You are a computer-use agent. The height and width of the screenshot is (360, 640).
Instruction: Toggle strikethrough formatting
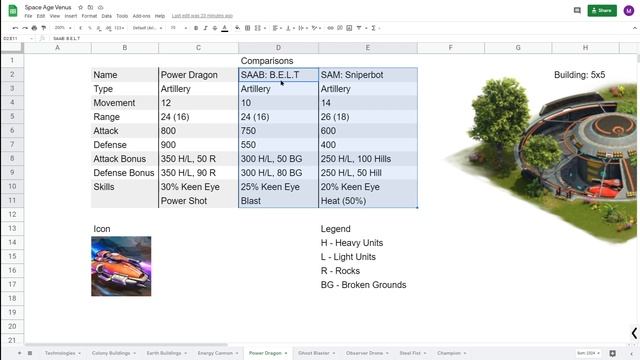point(215,28)
